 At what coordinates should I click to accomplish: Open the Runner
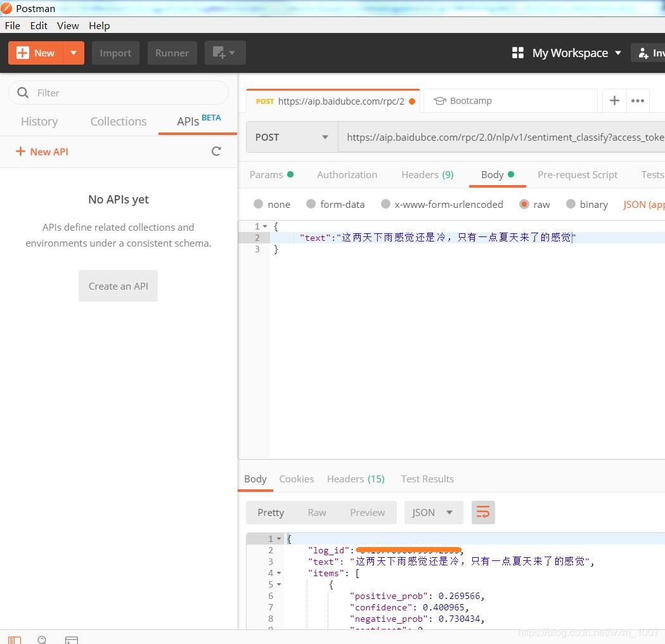172,53
